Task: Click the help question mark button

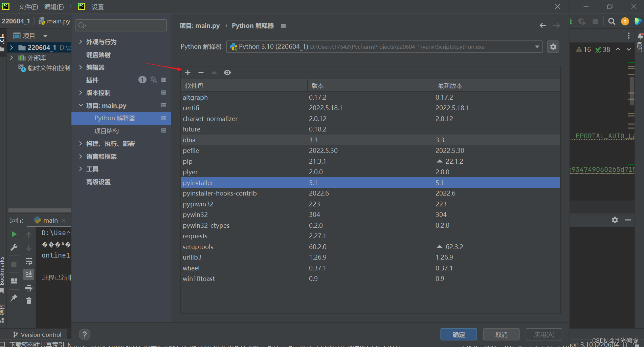Action: click(x=85, y=334)
